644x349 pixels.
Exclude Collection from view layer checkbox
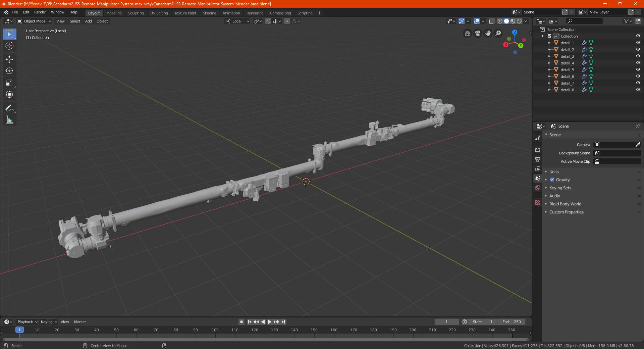(549, 36)
